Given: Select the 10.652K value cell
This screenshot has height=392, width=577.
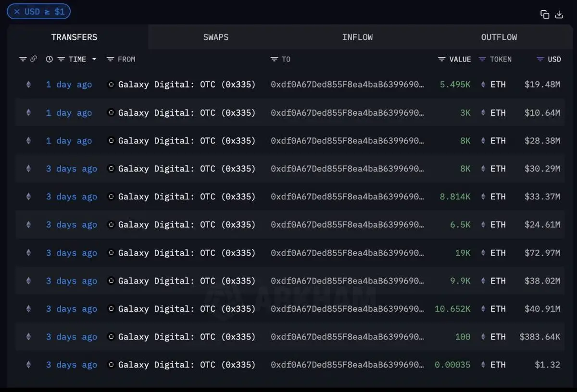Looking at the screenshot, I should [452, 309].
